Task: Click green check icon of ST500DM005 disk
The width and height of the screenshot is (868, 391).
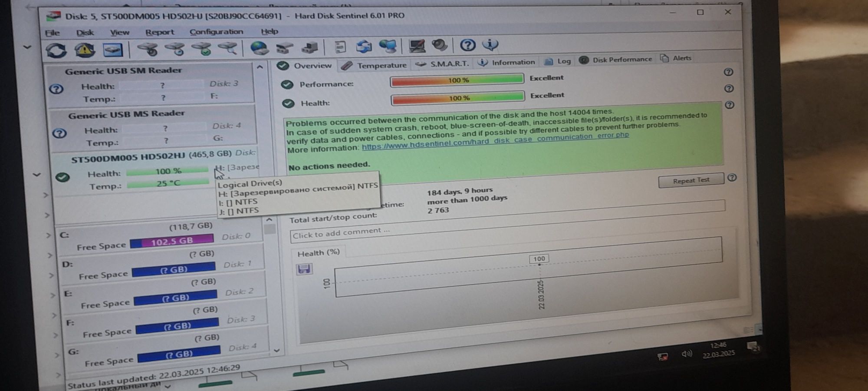Action: click(62, 177)
